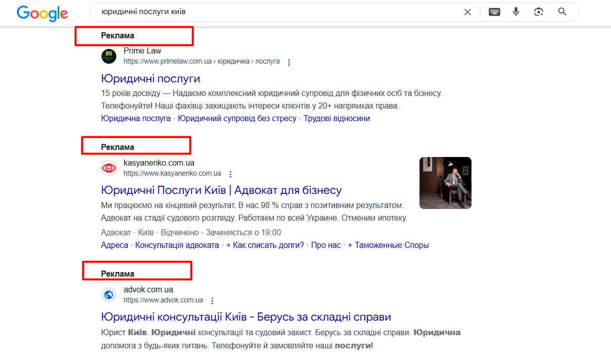Click Зачиняється о 19:00 hours text
Screen dimensions: 611x364
(243, 233)
